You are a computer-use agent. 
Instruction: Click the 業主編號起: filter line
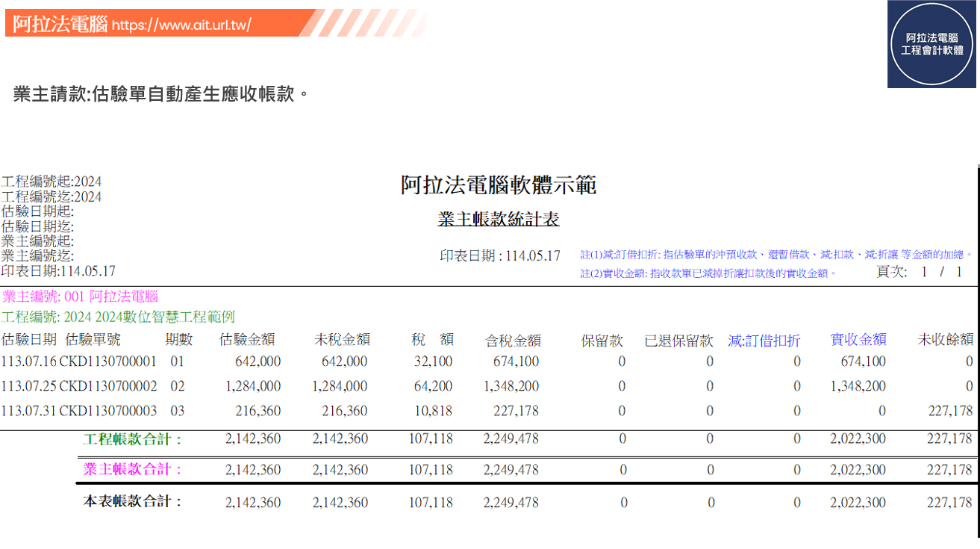point(37,241)
